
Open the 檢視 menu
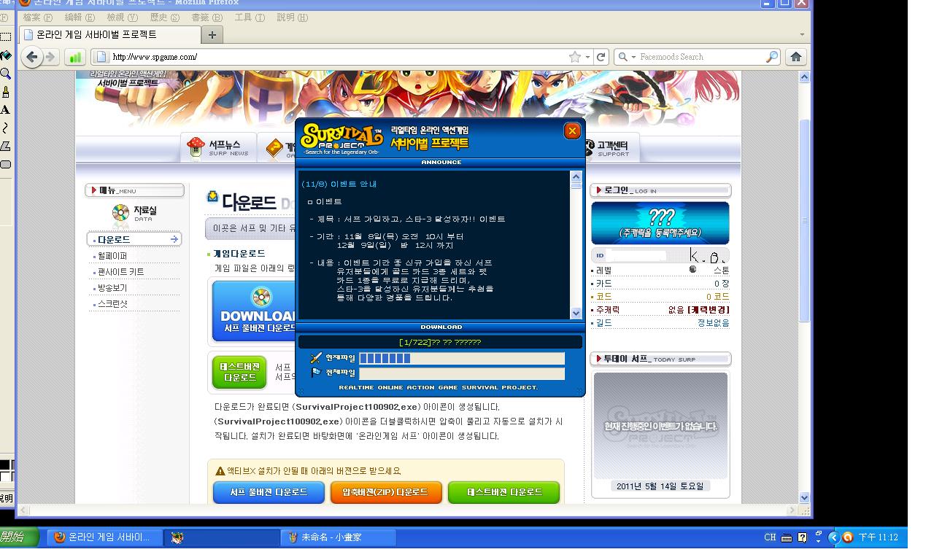pos(122,17)
